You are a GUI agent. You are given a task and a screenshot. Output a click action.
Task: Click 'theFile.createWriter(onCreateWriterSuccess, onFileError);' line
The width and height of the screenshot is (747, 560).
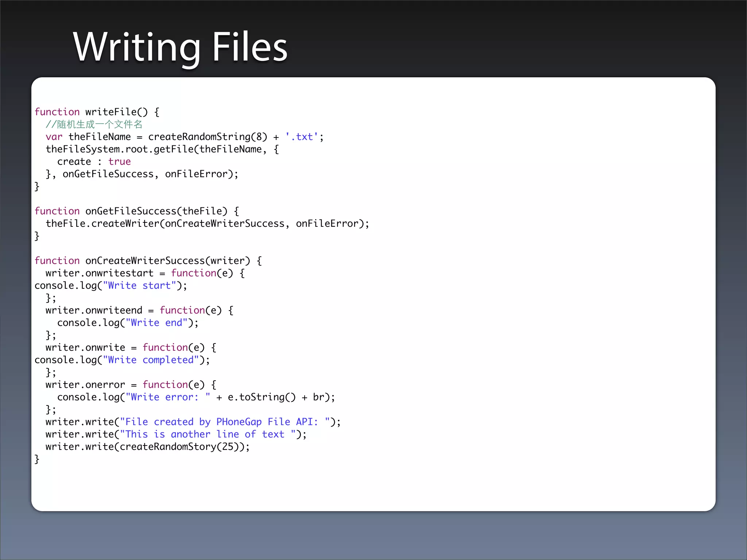pyautogui.click(x=207, y=223)
